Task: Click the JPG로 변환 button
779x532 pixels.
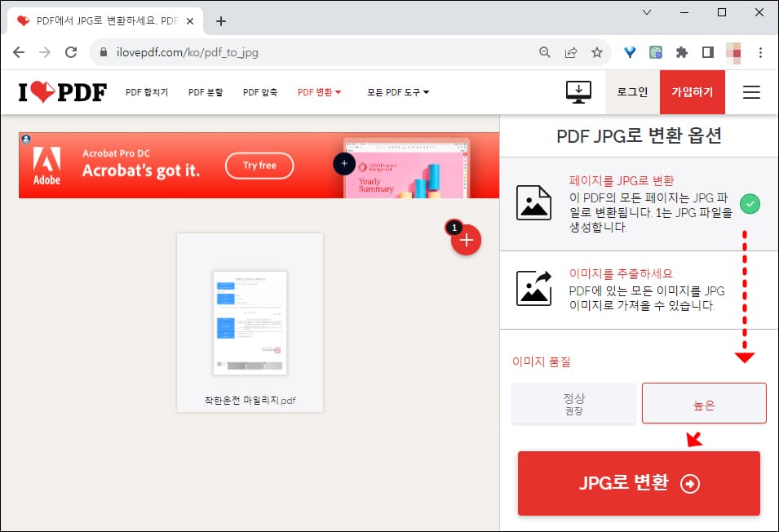Action: pos(639,483)
